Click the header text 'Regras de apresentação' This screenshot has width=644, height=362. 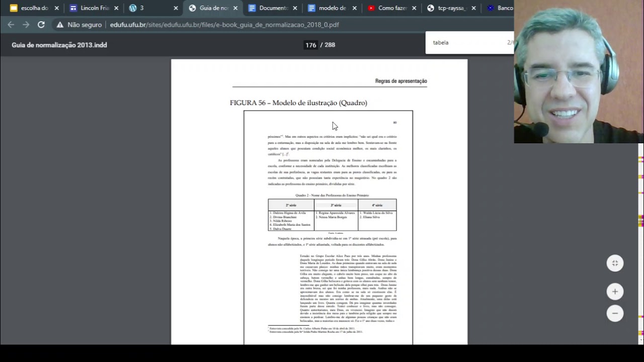click(x=401, y=81)
